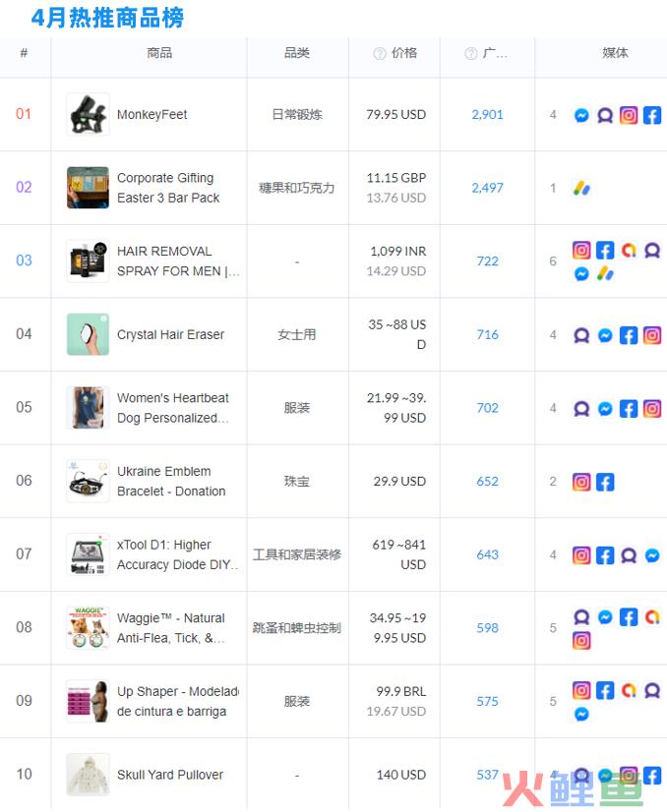667x812 pixels.
Task: Click help icon beside 广 column header
Action: tap(471, 54)
